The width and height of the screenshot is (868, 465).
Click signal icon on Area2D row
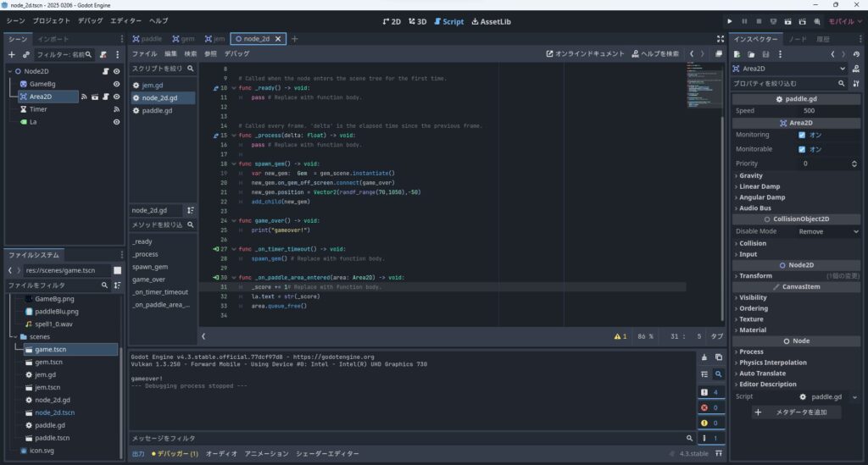pos(84,97)
